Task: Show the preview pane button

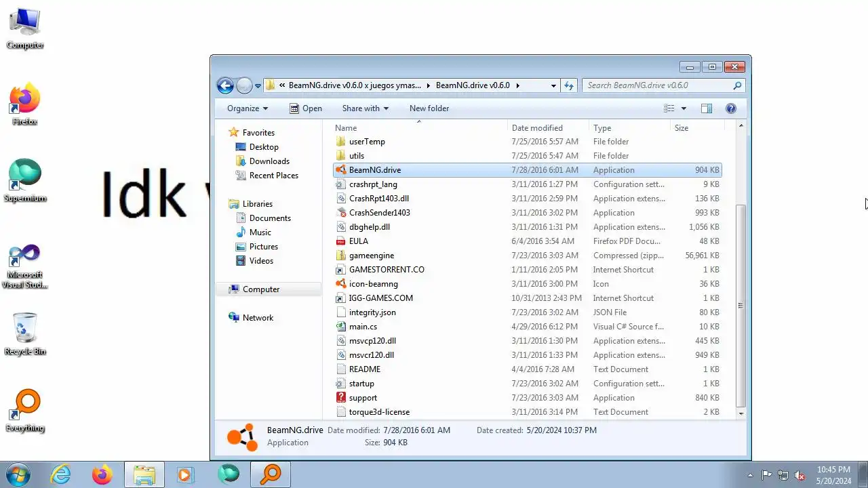Action: coord(707,108)
